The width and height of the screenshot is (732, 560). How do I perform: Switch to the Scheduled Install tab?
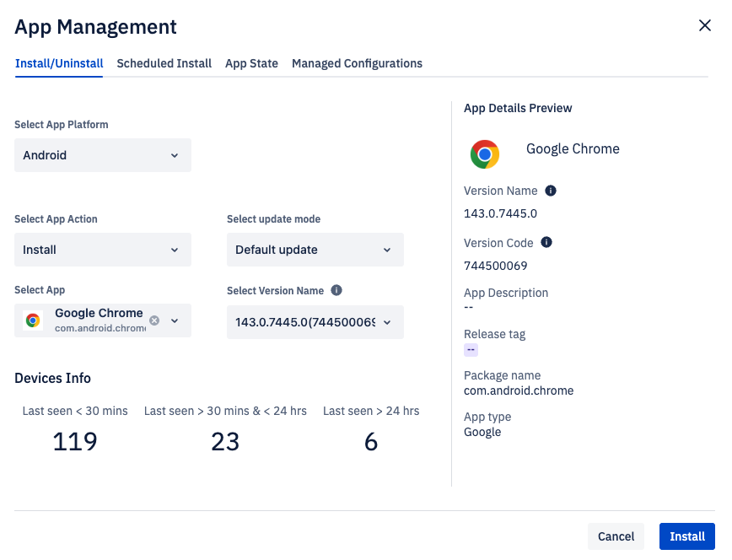[x=164, y=63]
